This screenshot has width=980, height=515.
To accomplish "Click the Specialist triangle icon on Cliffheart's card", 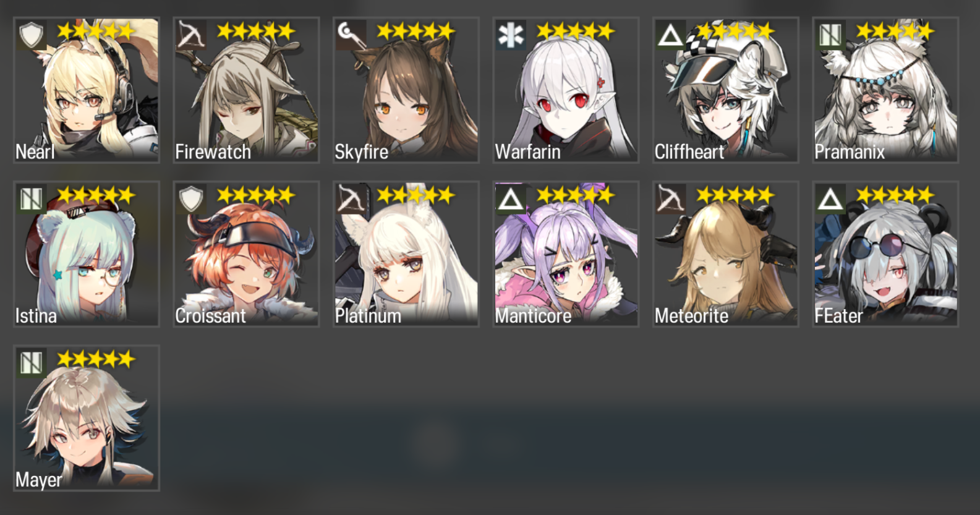I will click(670, 35).
